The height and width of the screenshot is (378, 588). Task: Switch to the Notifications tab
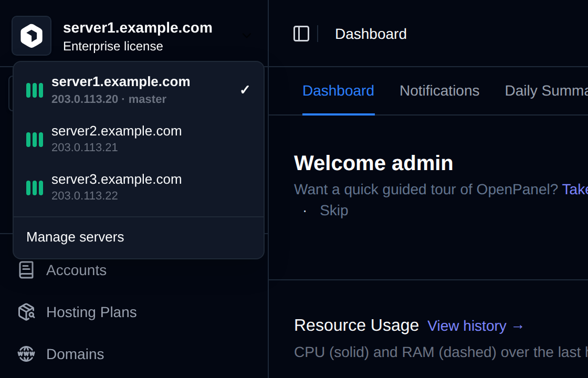coord(439,91)
